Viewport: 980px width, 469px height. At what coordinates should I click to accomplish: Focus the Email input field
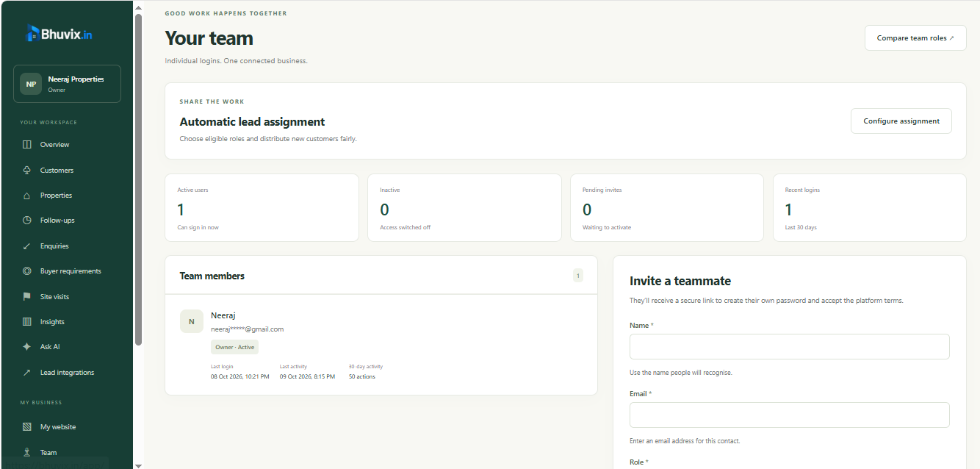click(x=790, y=415)
